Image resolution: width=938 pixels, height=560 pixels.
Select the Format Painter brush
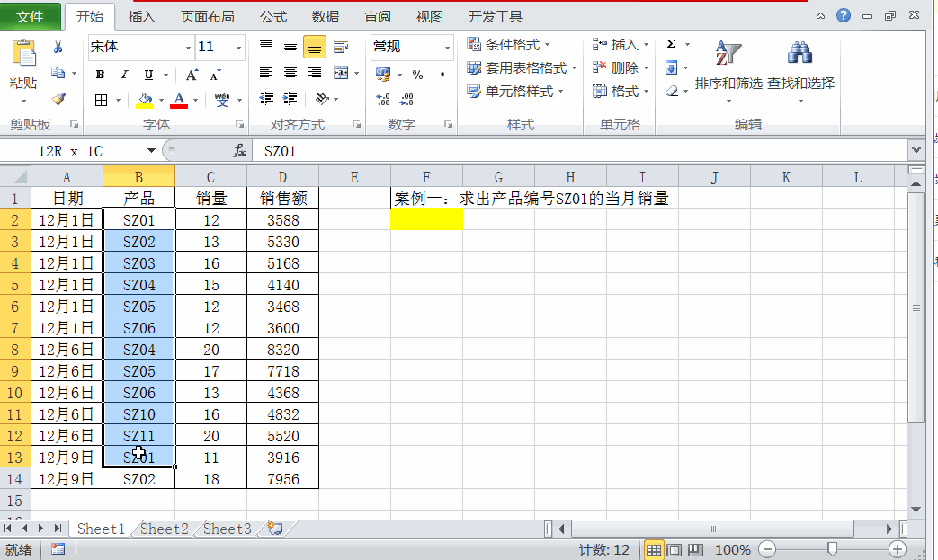(58, 99)
